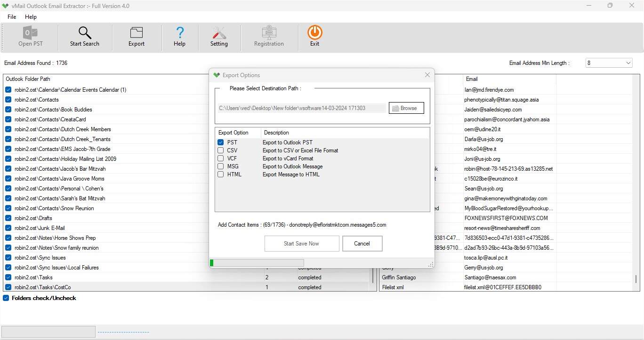Click email mirko04@tre.it
Image resolution: width=644 pixels, height=340 pixels.
coord(481,149)
